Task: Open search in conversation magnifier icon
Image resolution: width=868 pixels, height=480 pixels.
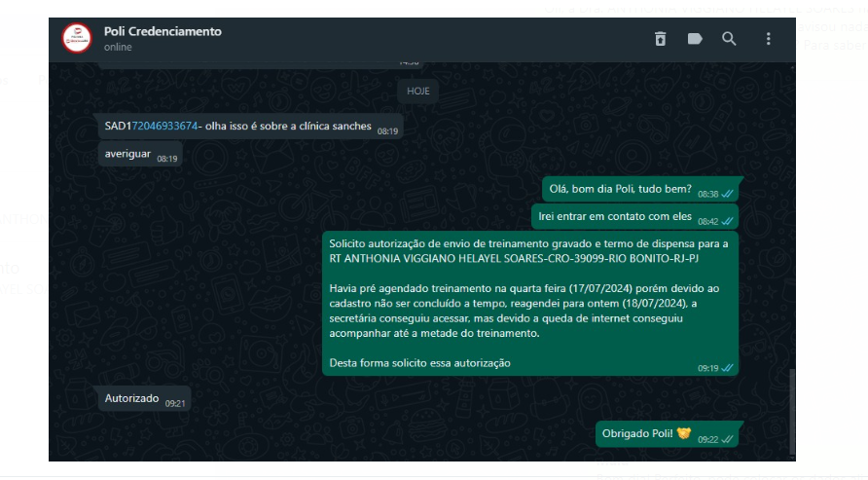Action: pyautogui.click(x=729, y=39)
